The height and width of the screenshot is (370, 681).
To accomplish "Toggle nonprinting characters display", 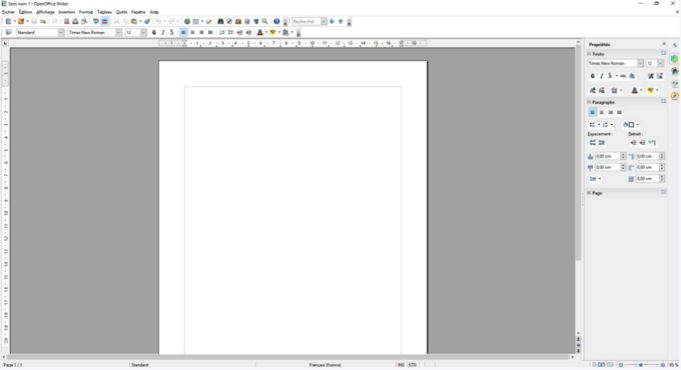I will pyautogui.click(x=256, y=21).
